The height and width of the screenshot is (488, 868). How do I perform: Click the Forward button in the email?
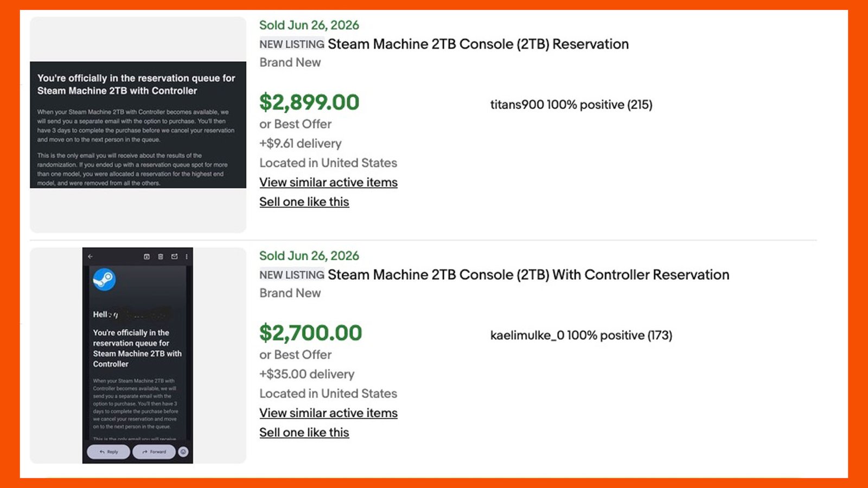pyautogui.click(x=154, y=452)
